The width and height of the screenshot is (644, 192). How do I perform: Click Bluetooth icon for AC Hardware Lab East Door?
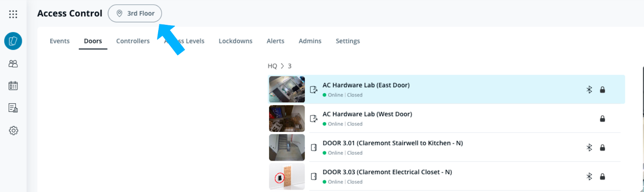(589, 90)
